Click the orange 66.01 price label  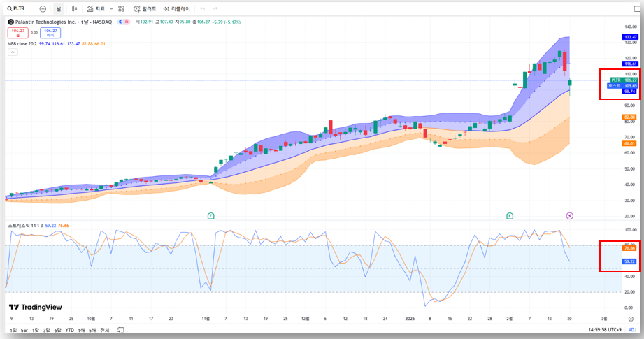629,144
